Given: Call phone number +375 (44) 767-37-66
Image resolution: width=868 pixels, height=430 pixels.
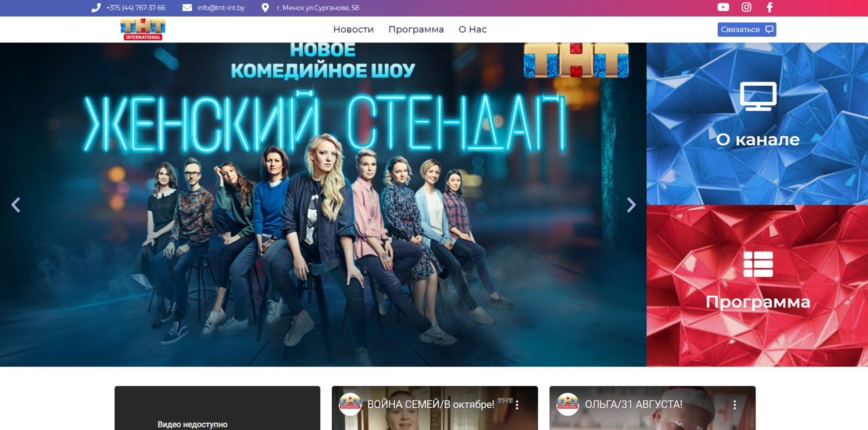Looking at the screenshot, I should click(136, 8).
